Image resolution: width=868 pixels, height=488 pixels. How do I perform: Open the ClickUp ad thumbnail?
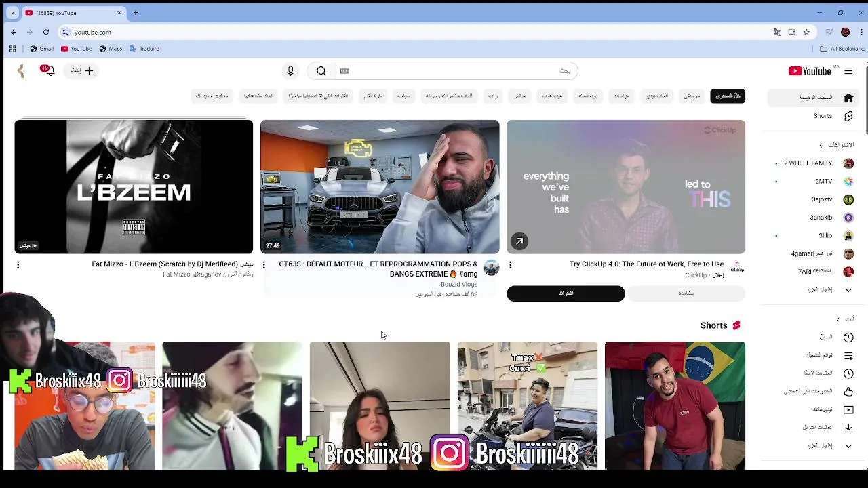(x=626, y=187)
